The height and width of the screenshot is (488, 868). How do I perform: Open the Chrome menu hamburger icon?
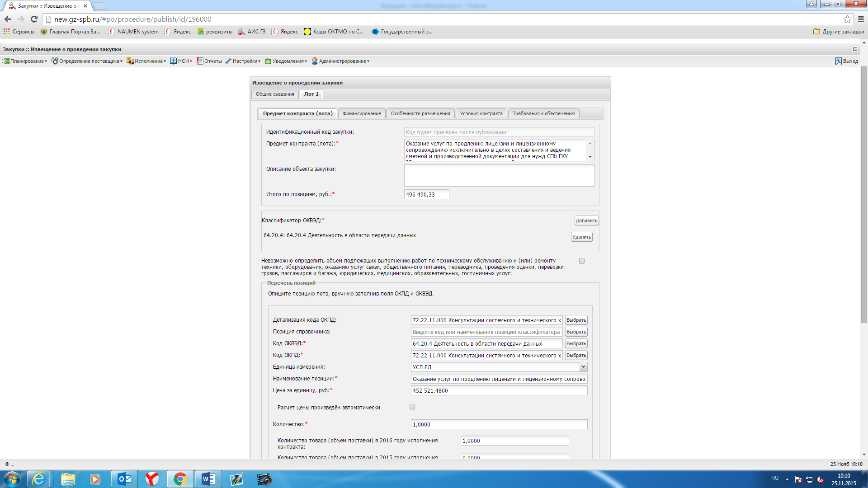pyautogui.click(x=861, y=19)
